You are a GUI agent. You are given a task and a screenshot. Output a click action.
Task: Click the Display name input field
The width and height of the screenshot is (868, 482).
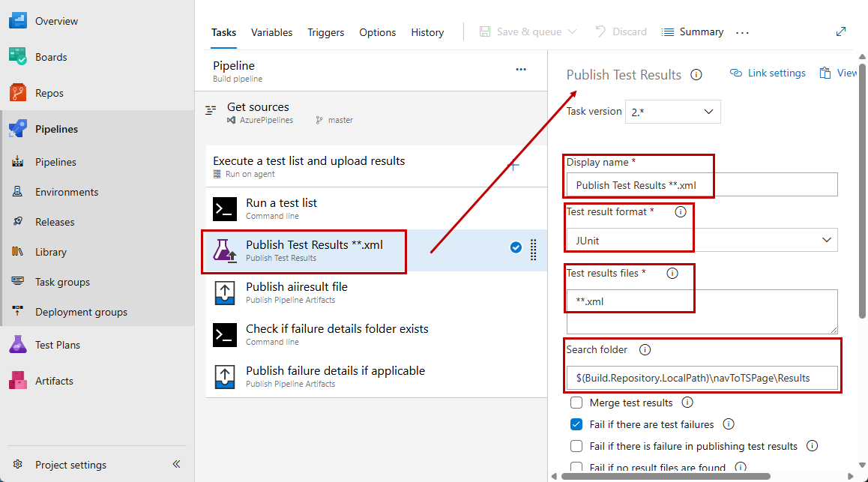(702, 185)
